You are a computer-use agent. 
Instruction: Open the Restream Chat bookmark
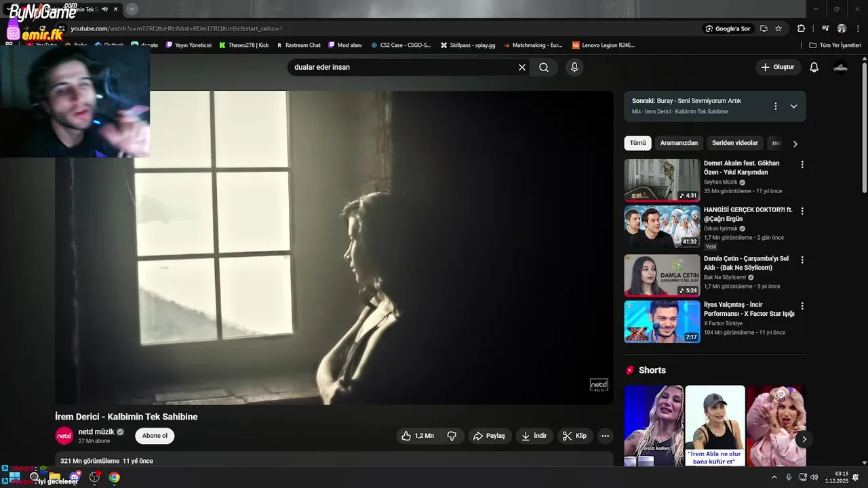coord(298,45)
